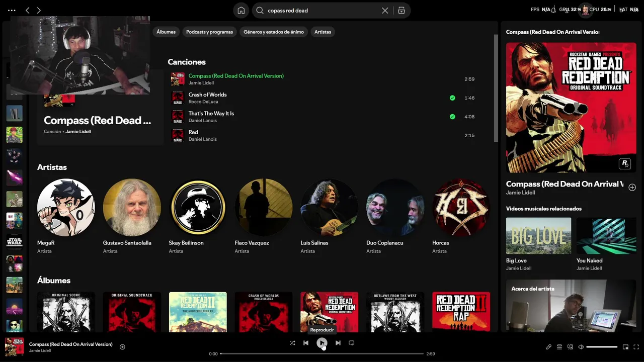Open the Artistas section heading
Viewport: 644px width, 362px height.
click(52, 167)
